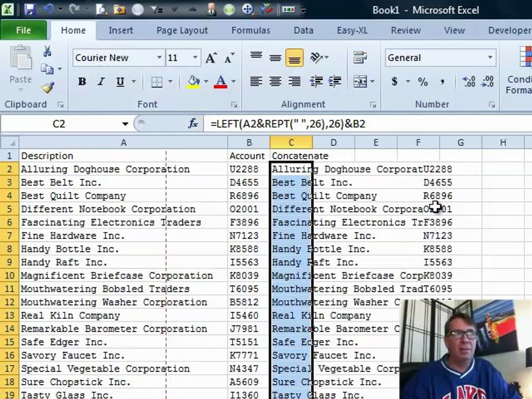
Task: Apply cell Borders icon
Action: click(x=157, y=82)
